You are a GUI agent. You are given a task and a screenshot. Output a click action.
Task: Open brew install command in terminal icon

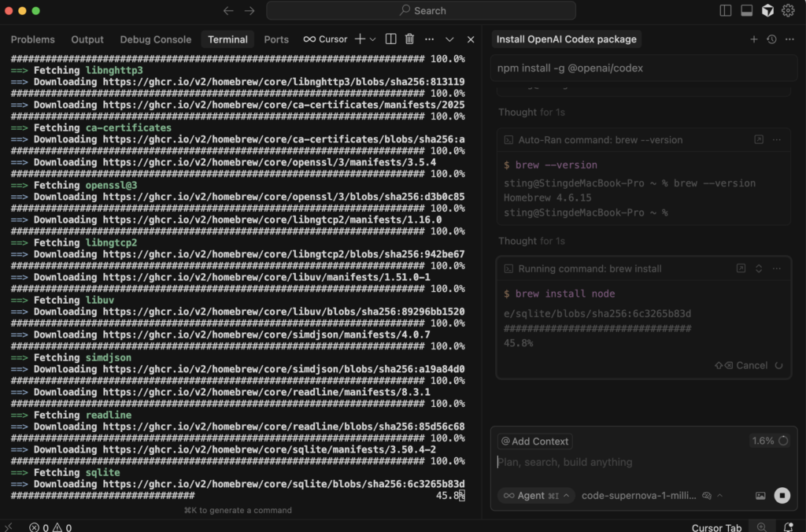pos(741,268)
